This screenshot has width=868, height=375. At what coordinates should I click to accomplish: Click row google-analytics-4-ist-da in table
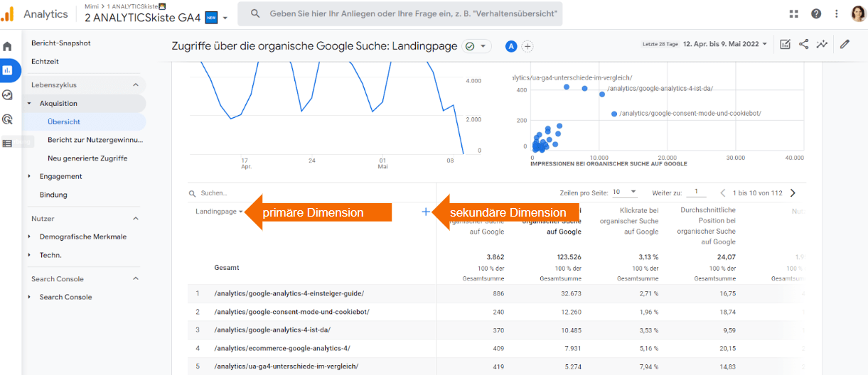tap(272, 330)
